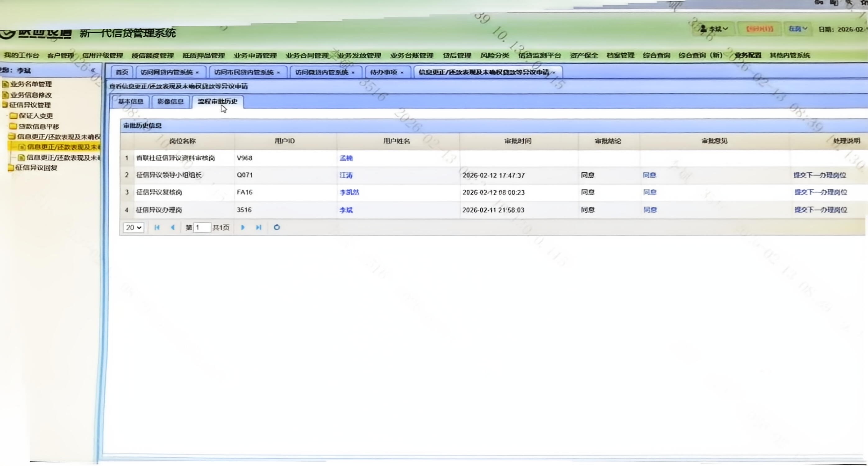Click previous page arrow icon

click(x=173, y=227)
